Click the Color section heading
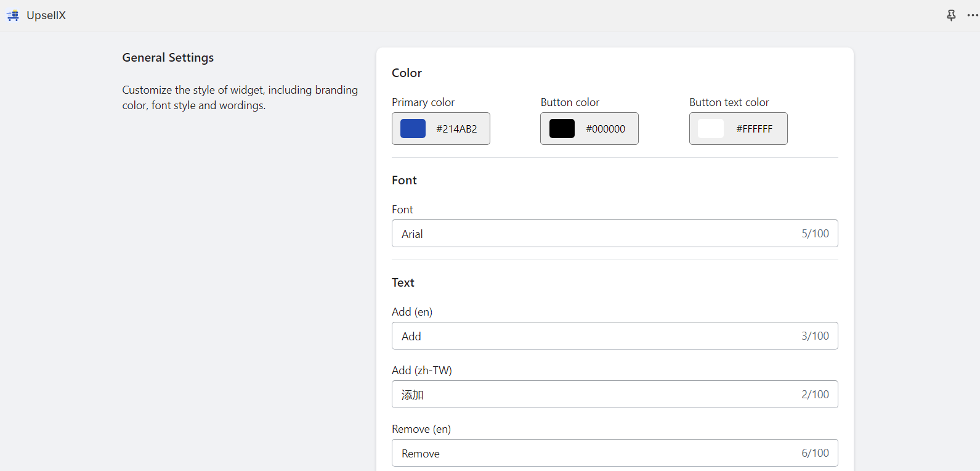This screenshot has height=471, width=980. coord(407,73)
